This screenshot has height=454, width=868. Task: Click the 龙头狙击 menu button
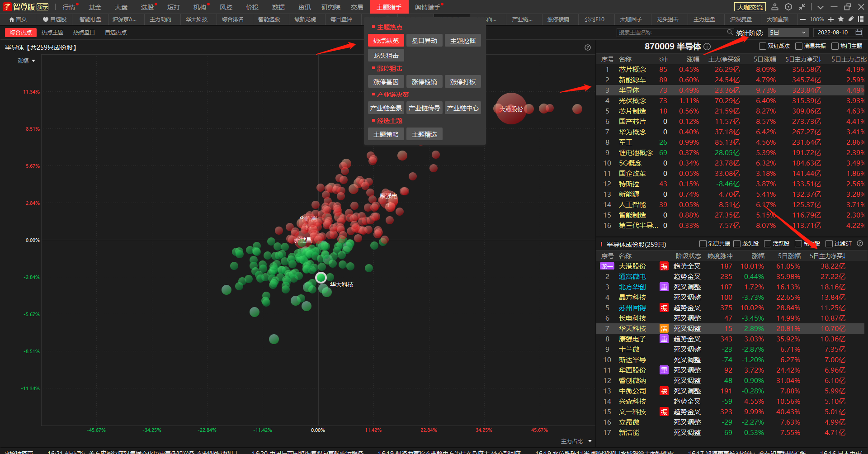click(386, 56)
